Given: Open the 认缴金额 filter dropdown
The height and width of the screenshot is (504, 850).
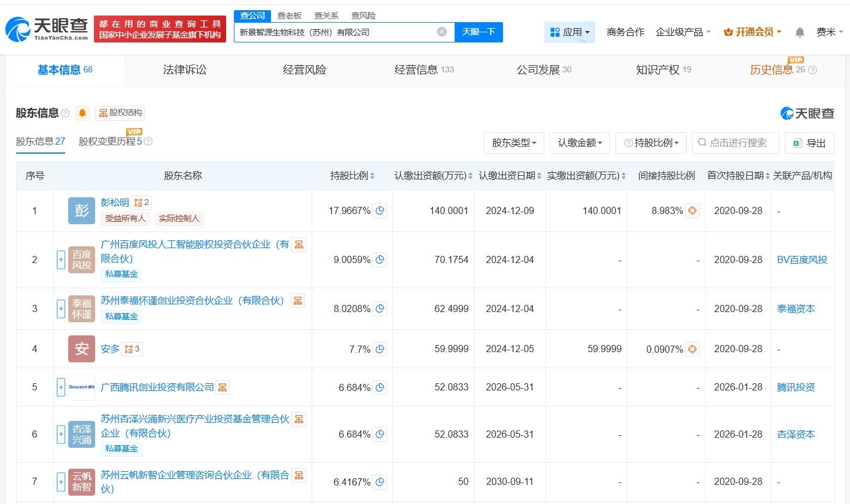Looking at the screenshot, I should point(580,143).
